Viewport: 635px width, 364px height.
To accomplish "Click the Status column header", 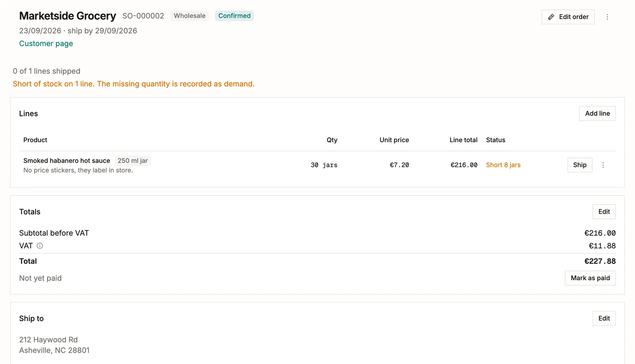I will (x=495, y=140).
